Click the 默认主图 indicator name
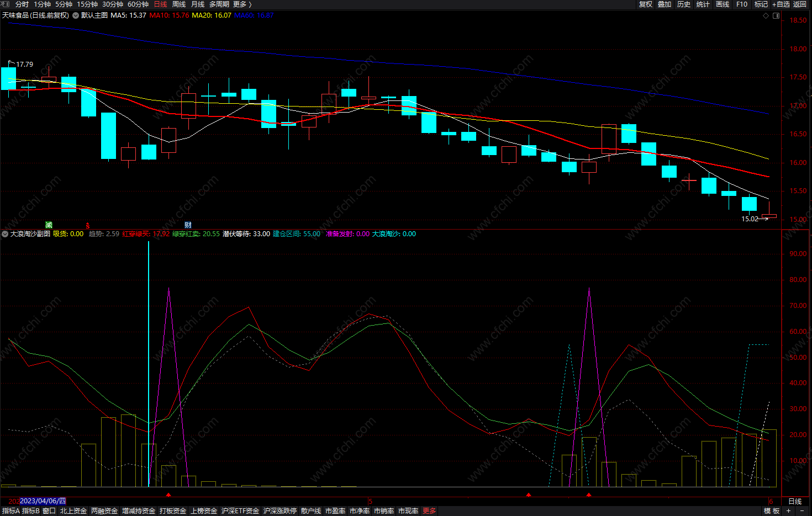This screenshot has width=812, height=516. point(94,15)
